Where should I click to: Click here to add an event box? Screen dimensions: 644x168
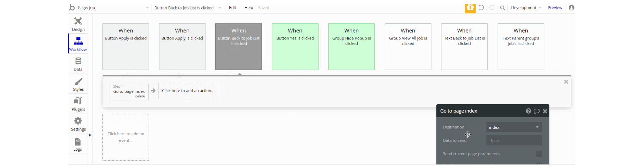(126, 137)
